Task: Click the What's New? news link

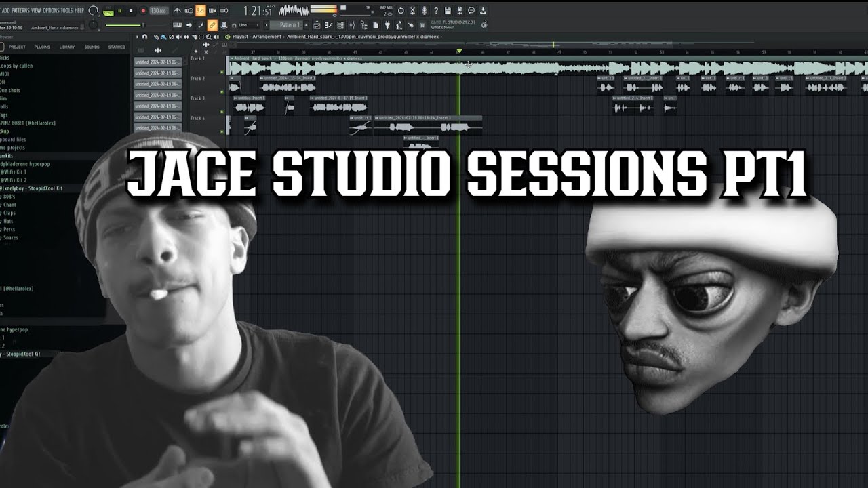Action: (x=442, y=28)
